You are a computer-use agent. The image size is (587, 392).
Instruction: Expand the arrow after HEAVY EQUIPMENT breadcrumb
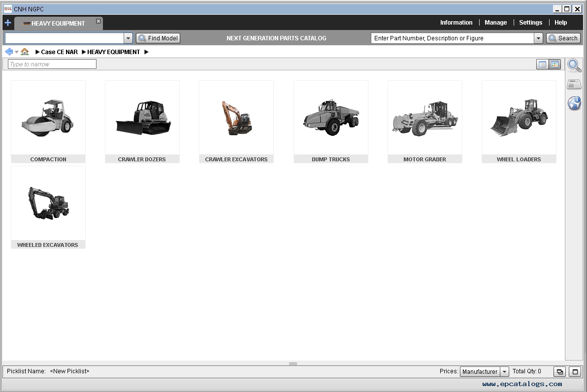pos(146,52)
